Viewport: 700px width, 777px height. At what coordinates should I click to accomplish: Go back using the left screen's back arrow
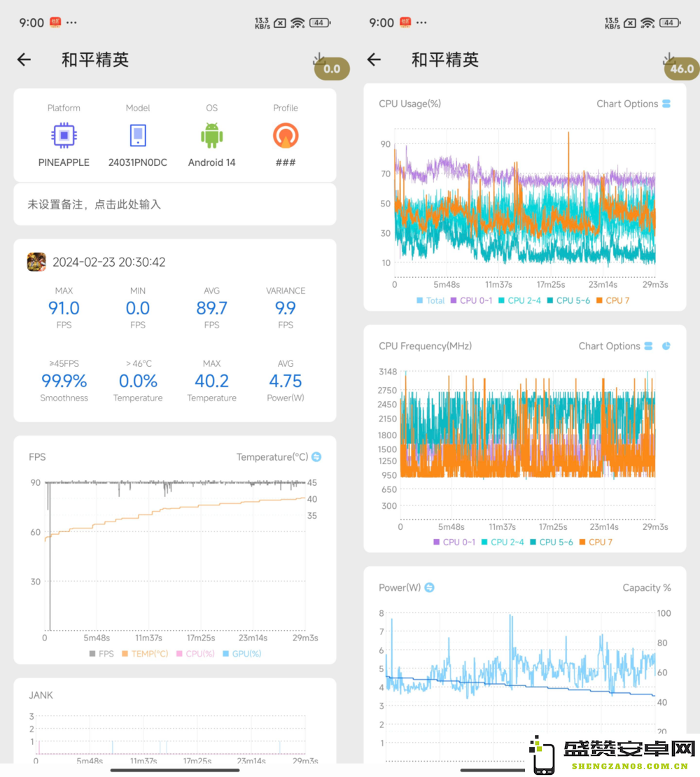click(24, 60)
